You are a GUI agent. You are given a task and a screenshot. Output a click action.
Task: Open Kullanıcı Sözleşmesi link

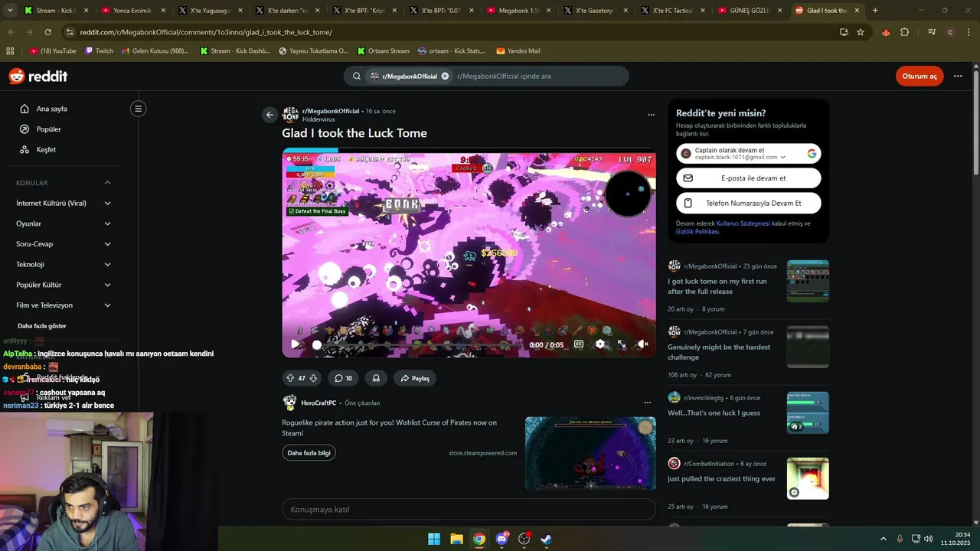(x=743, y=223)
